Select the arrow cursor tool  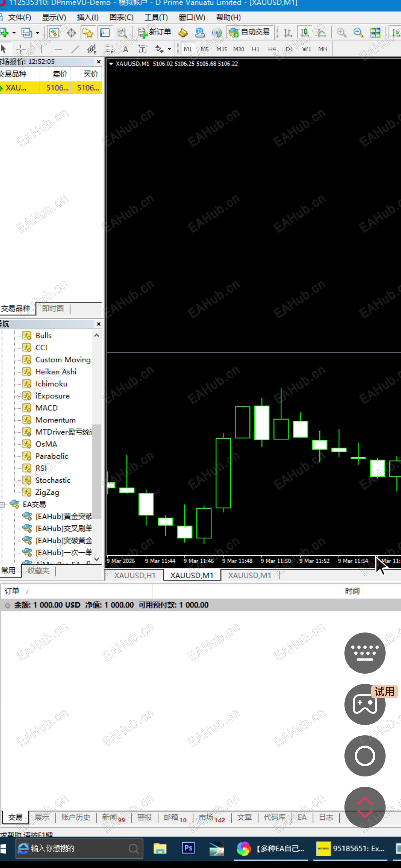4,49
